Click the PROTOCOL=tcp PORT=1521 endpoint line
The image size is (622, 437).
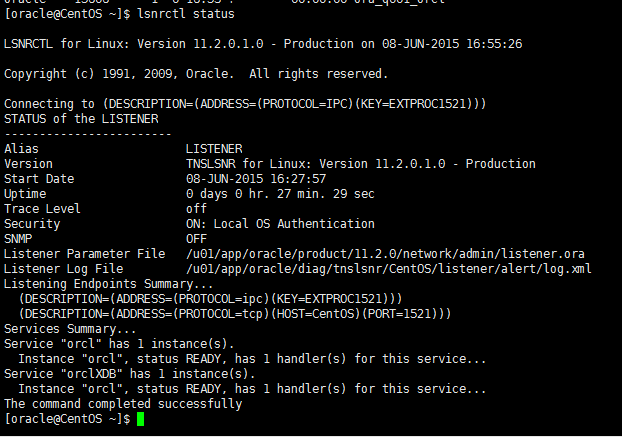[x=235, y=314]
